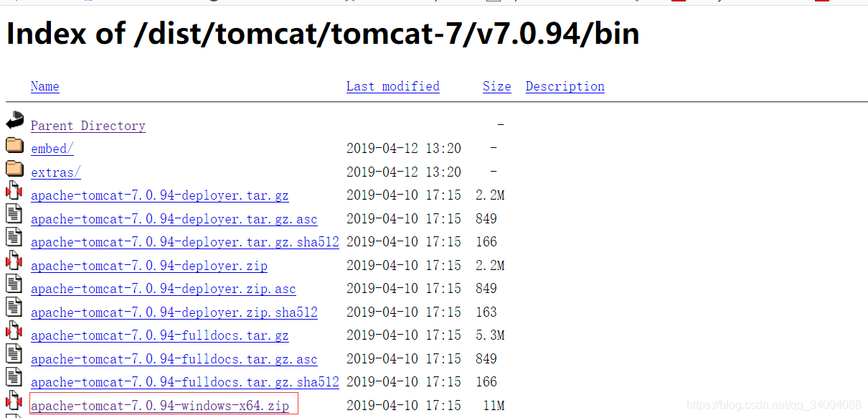Click the archive icon for deployer.zip
This screenshot has height=418, width=868.
[x=14, y=261]
